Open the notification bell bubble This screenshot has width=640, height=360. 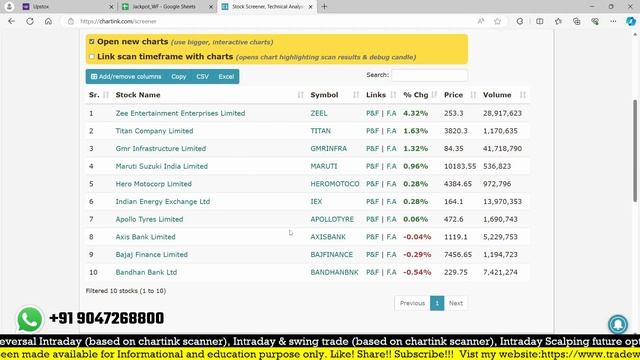(x=618, y=323)
